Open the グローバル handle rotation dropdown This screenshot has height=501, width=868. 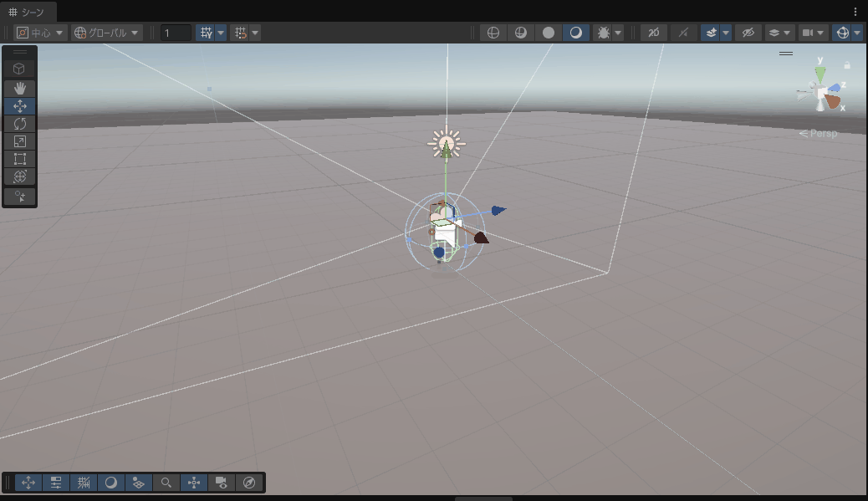[106, 33]
